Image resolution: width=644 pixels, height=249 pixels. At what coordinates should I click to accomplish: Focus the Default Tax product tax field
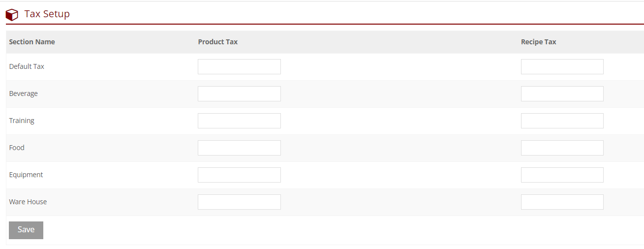point(239,67)
